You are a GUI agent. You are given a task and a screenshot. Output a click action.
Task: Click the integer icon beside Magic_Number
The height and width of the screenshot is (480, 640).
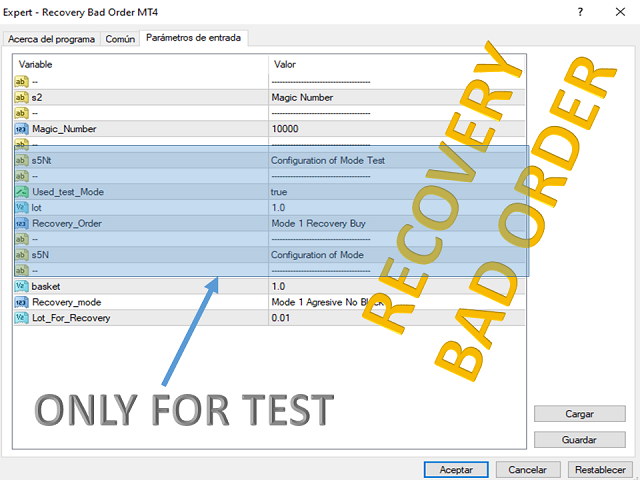[x=21, y=129]
